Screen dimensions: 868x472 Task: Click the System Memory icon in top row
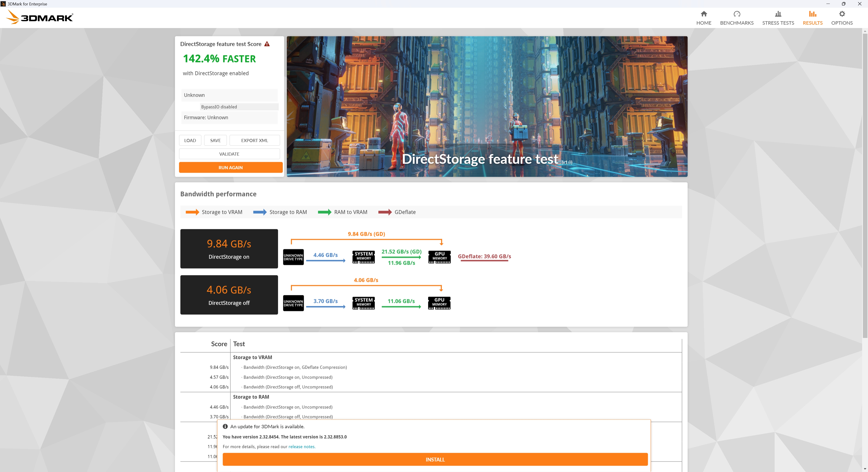[363, 257]
